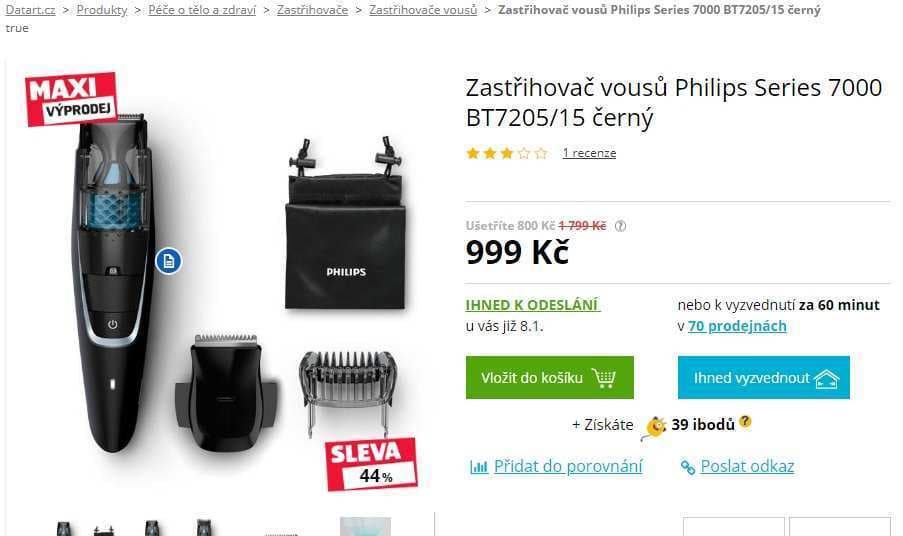This screenshot has width=903, height=536.
Task: Click the star rating row
Action: 507,153
